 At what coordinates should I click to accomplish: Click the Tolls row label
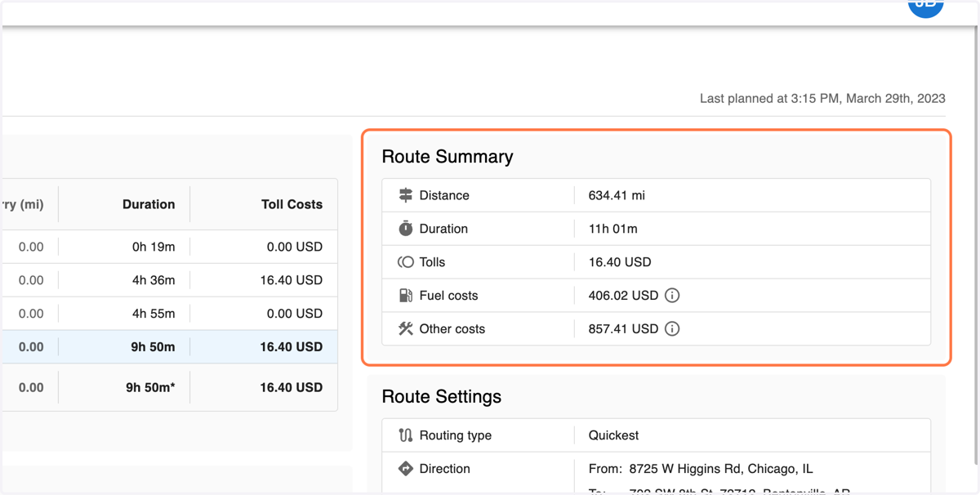pos(432,262)
